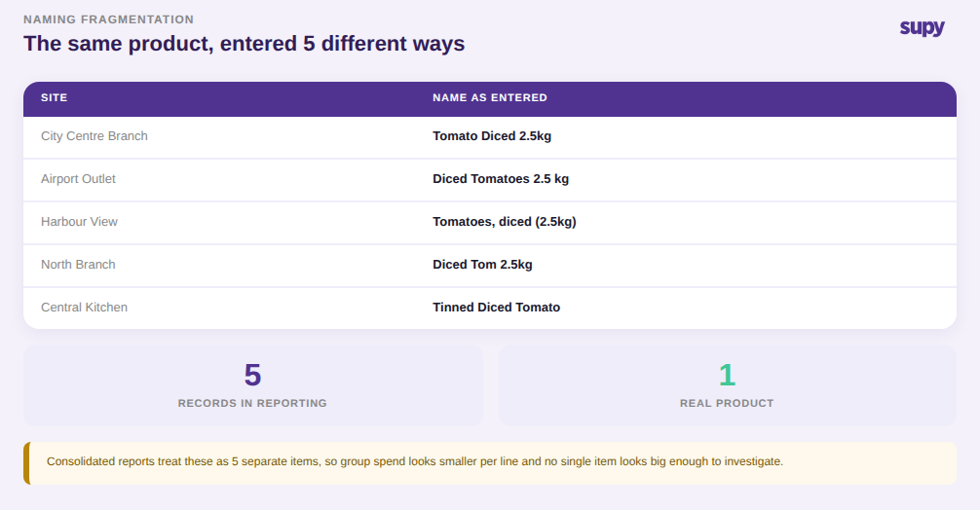Viewport: 980px width, 510px height.
Task: Select the 'Tomato Diced 2.5kg' entry
Action: pos(492,136)
